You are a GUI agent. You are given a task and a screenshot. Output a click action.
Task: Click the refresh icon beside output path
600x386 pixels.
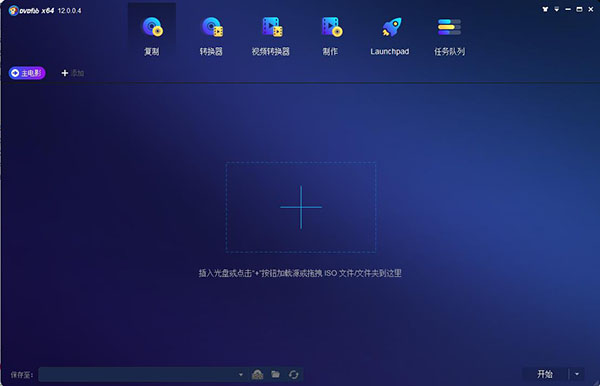point(293,374)
